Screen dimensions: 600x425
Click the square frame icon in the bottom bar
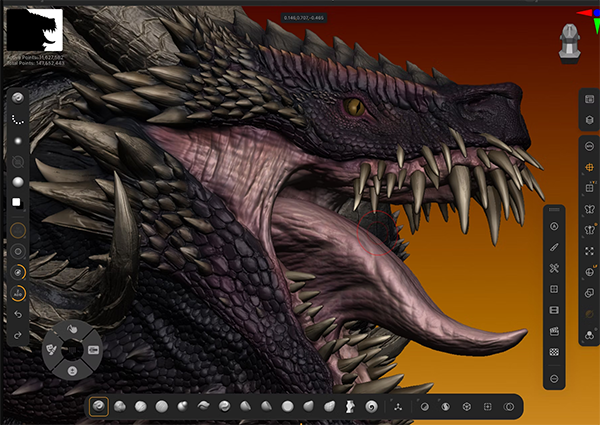pyautogui.click(x=488, y=407)
